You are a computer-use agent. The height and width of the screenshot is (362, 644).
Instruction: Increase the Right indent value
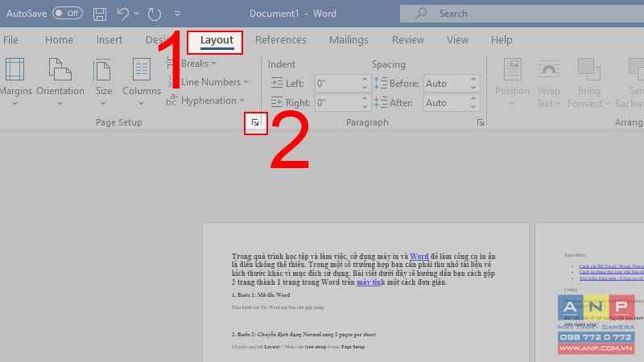click(x=365, y=98)
